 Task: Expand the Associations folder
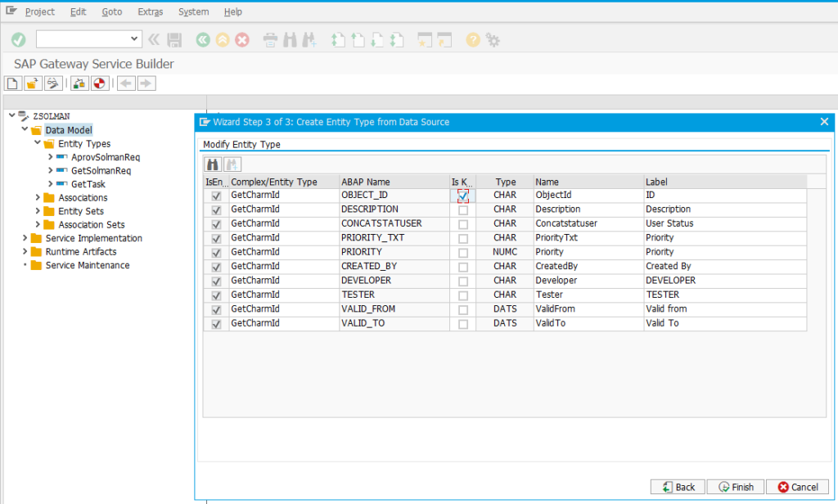point(38,197)
